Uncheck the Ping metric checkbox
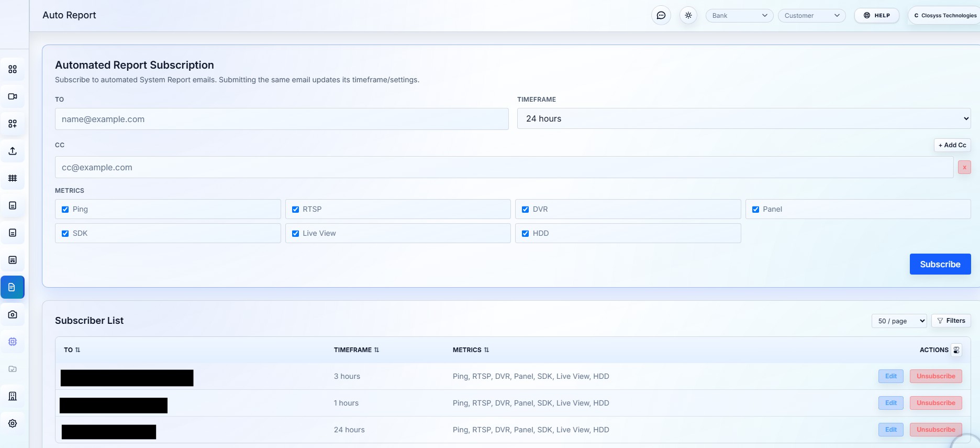Screen dimensions: 980x448 pos(65,209)
